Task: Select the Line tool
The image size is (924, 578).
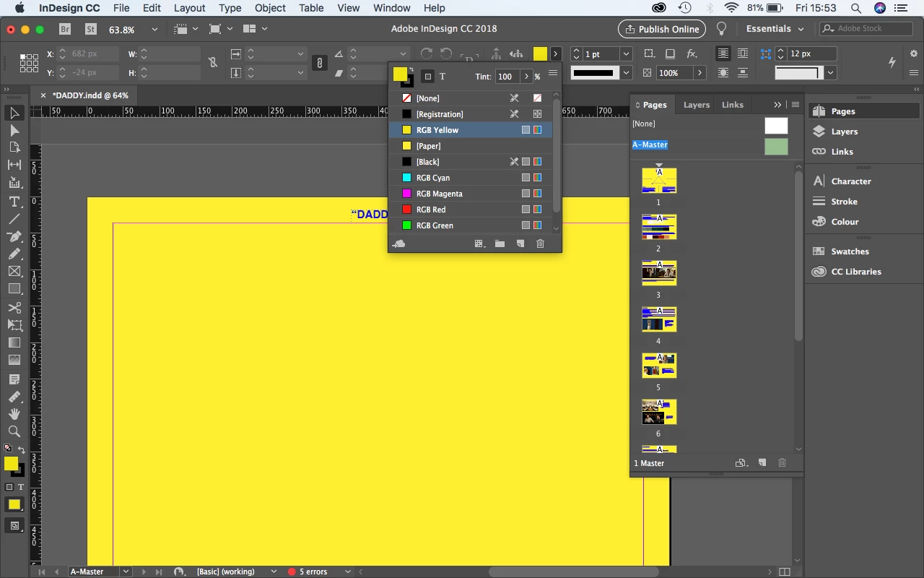Action: [x=14, y=219]
